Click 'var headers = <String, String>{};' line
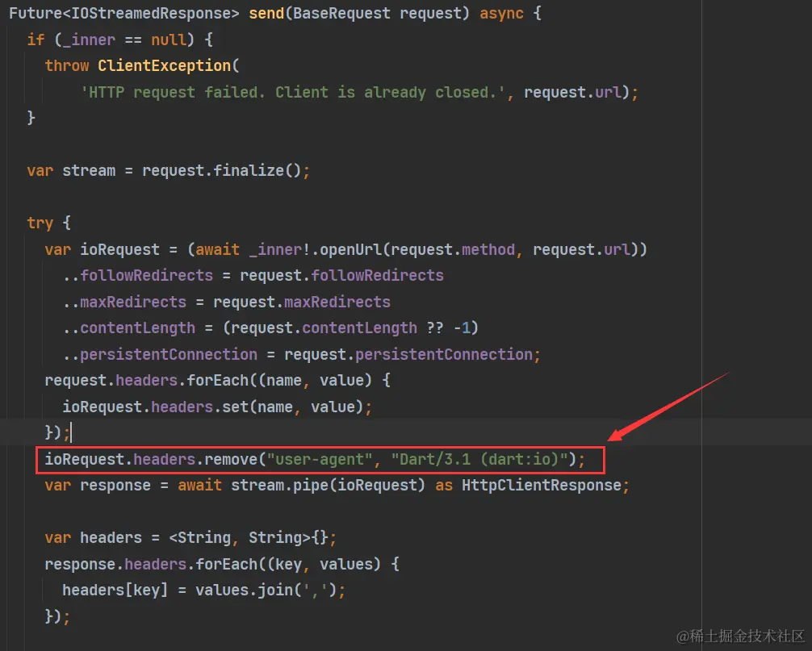Viewport: 812px width, 651px height. click(190, 538)
